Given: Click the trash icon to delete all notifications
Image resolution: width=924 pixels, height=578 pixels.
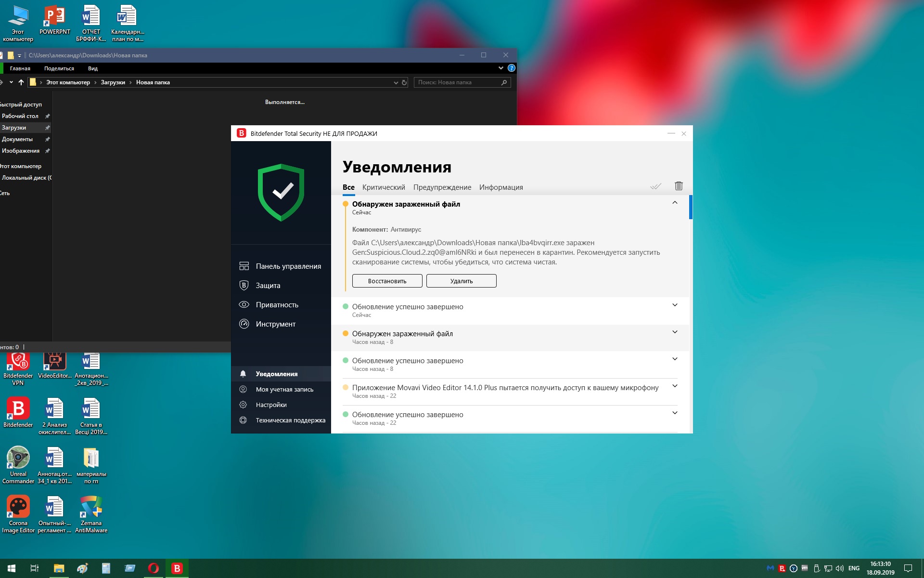Looking at the screenshot, I should tap(679, 186).
